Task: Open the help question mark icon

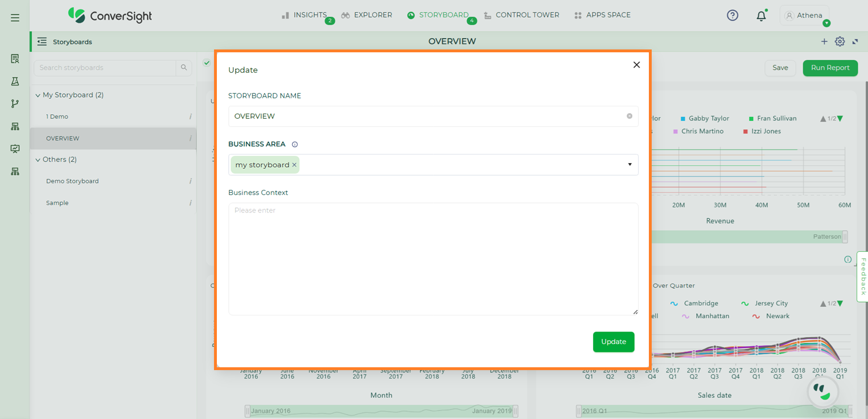Action: click(733, 15)
